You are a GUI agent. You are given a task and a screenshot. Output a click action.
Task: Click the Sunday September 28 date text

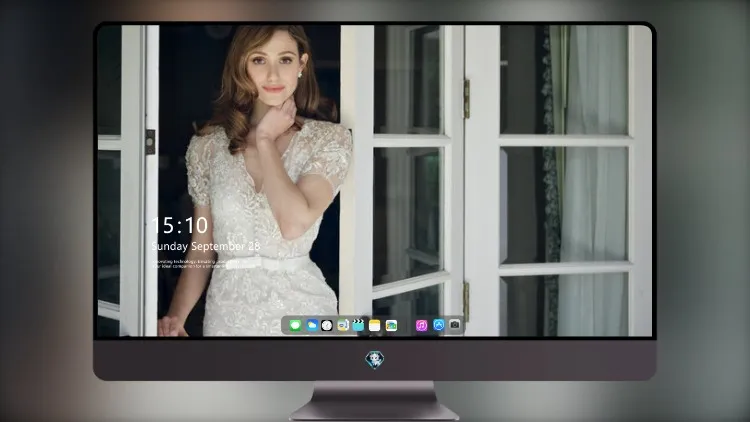[206, 246]
